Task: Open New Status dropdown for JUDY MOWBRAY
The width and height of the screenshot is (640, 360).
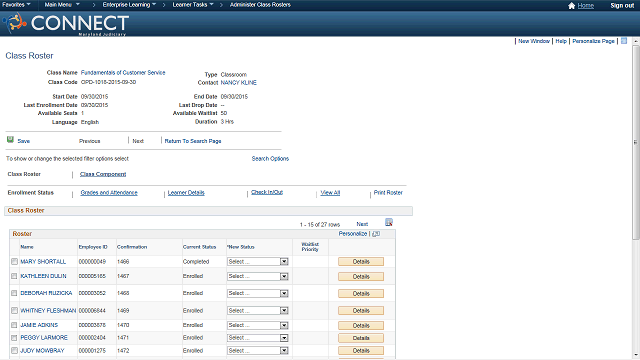Action: click(258, 351)
